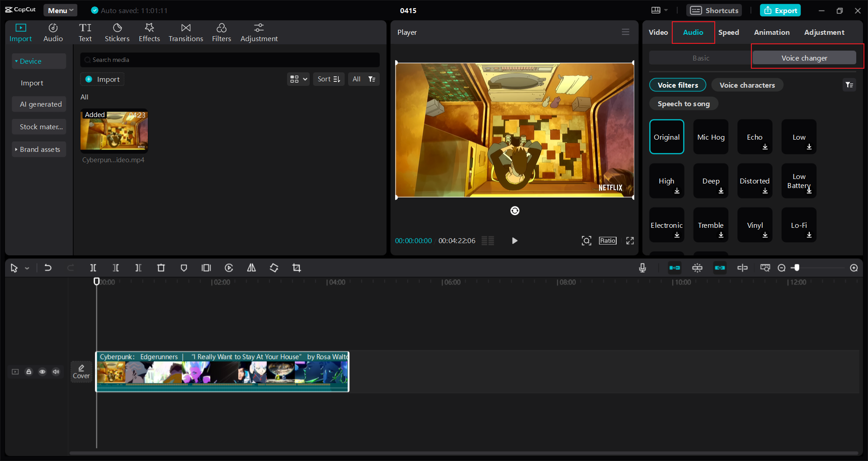Toggle main track magnet
The width and height of the screenshot is (868, 461).
675,268
